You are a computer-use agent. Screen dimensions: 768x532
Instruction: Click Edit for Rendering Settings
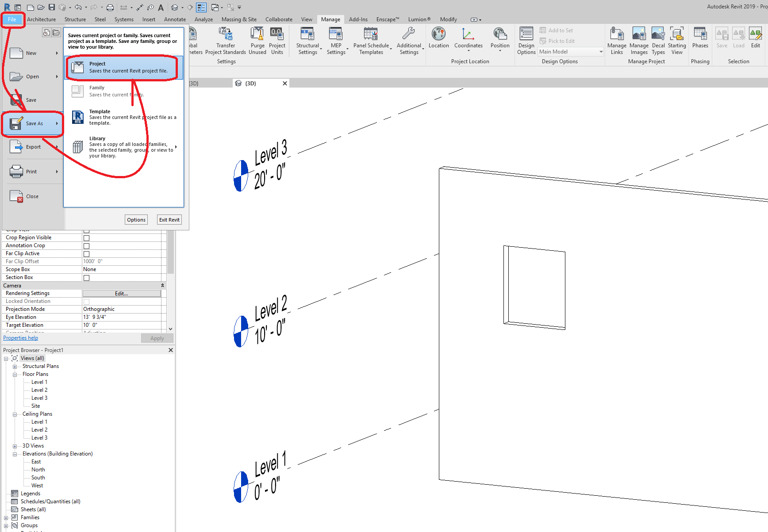click(121, 293)
